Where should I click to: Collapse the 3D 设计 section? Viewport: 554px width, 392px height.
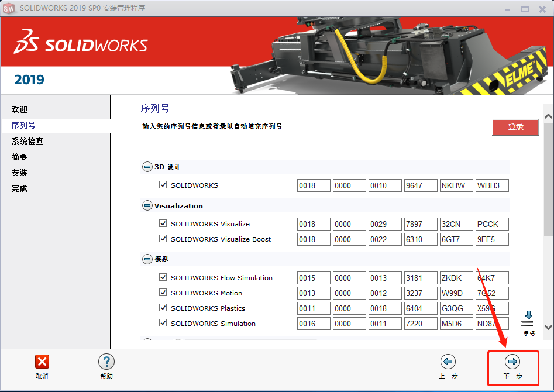(x=146, y=166)
